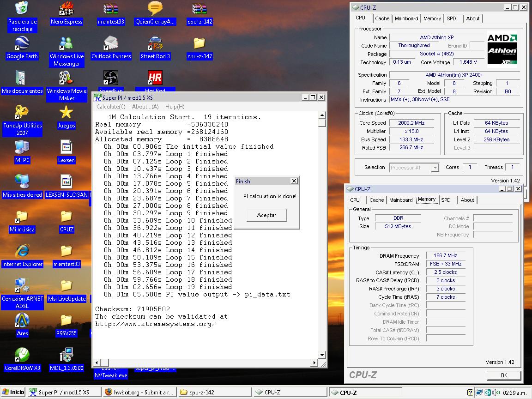Open LEXSEN-SLOGAN file icon
This screenshot has width=532, height=399.
66,187
